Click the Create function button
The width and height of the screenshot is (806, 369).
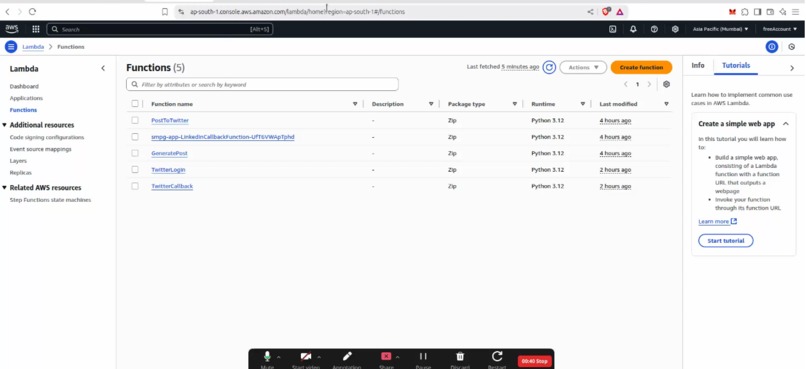(641, 67)
